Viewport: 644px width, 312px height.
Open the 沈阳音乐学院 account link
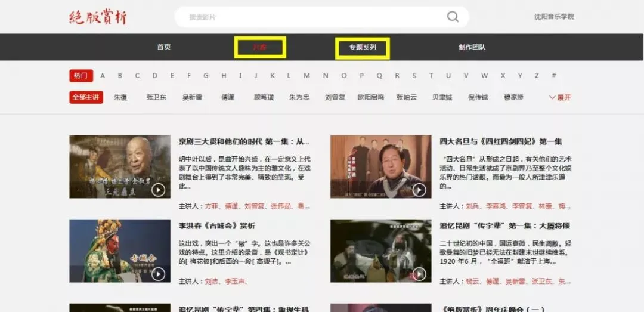554,17
